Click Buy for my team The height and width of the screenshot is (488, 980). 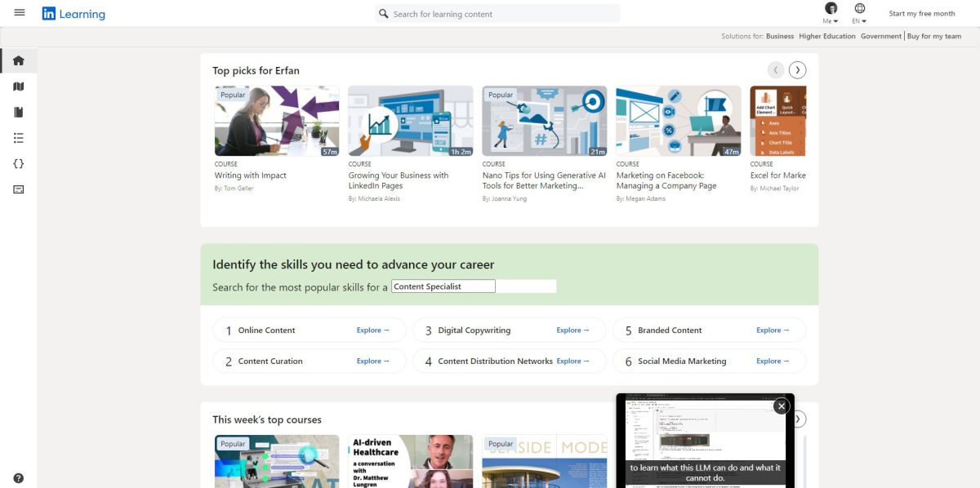934,37
